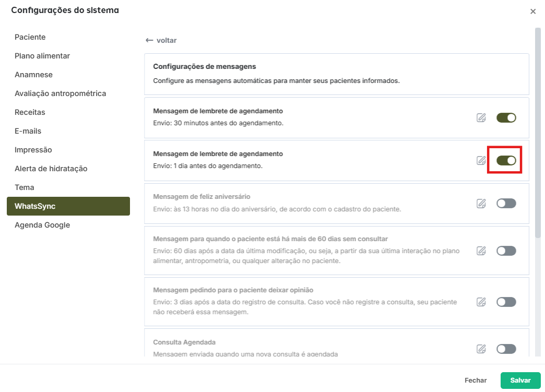Edit the feliz aniversário message
The height and width of the screenshot is (392, 545).
click(x=481, y=203)
